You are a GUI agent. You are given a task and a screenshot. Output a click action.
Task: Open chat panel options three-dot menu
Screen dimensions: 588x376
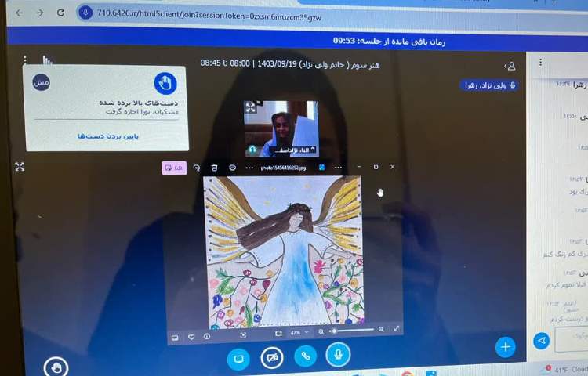(x=540, y=62)
